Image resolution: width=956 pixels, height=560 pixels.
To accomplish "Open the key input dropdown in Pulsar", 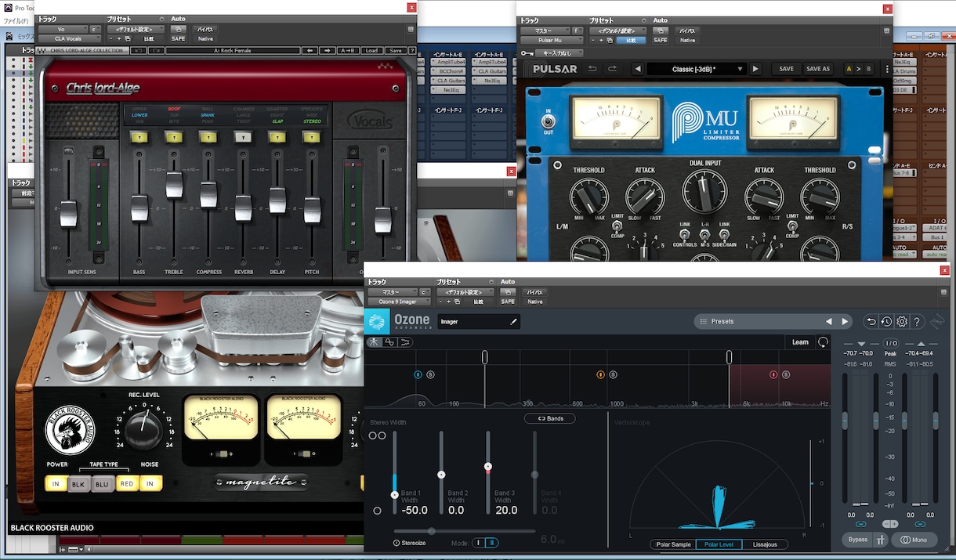I will pos(561,52).
